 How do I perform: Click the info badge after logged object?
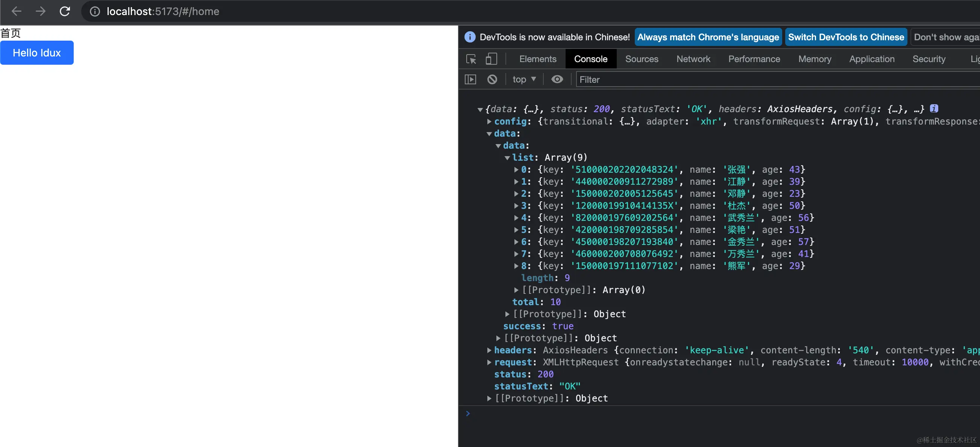tap(934, 108)
